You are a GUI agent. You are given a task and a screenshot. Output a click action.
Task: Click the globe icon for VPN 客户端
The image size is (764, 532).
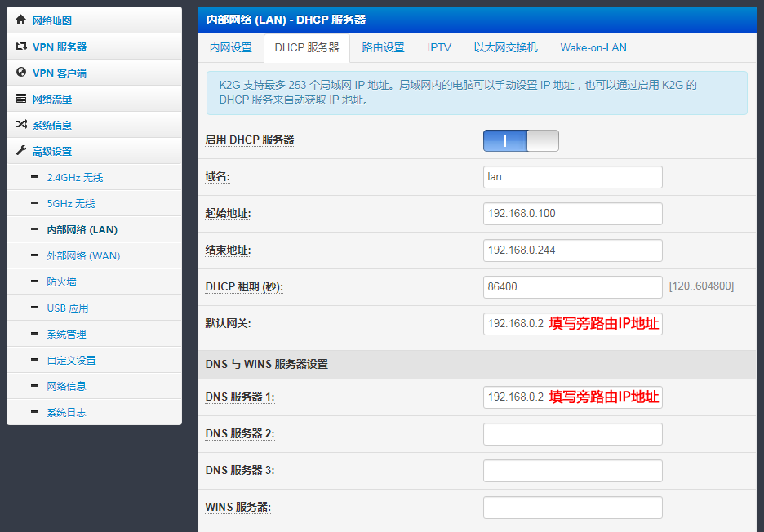(21, 72)
